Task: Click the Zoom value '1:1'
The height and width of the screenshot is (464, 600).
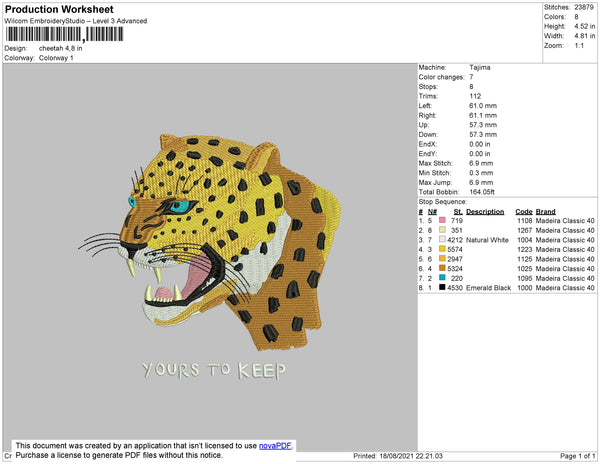Action: coord(579,46)
